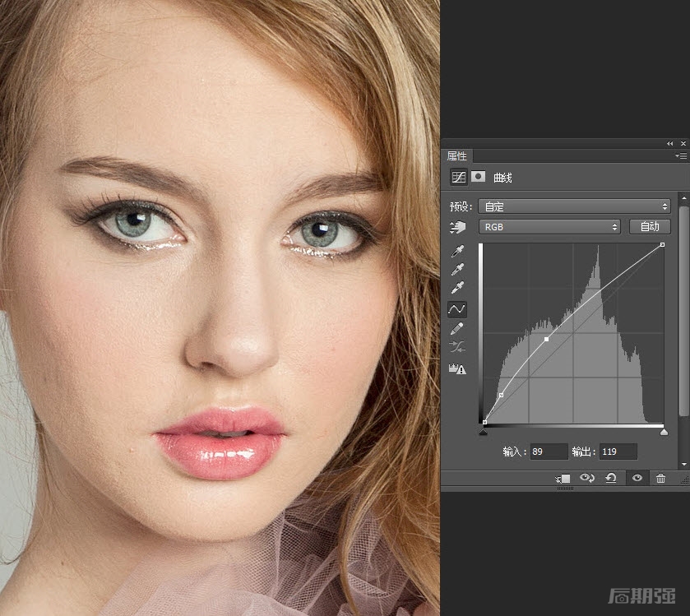This screenshot has height=616, width=690.
Task: Select the lower curve control point
Action: tap(501, 395)
